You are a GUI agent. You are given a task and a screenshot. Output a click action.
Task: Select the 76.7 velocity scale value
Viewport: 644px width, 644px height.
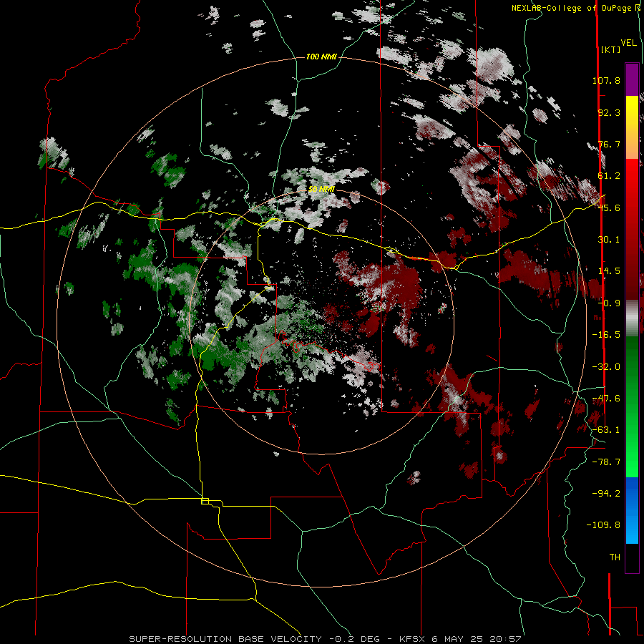click(609, 144)
